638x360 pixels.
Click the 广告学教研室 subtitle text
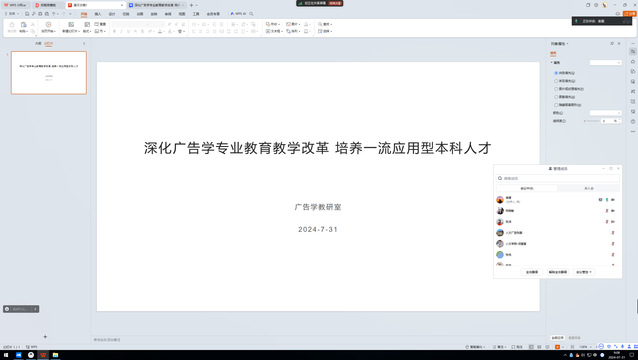tap(318, 207)
